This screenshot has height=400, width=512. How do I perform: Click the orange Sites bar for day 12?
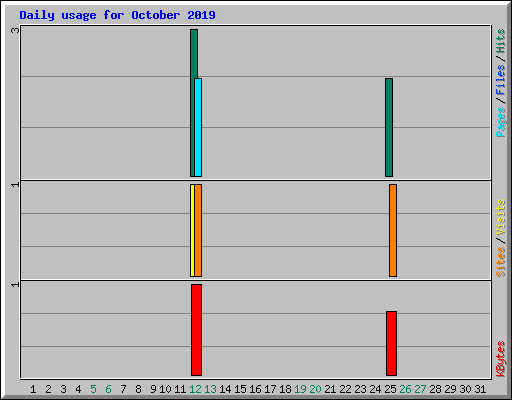(x=198, y=230)
